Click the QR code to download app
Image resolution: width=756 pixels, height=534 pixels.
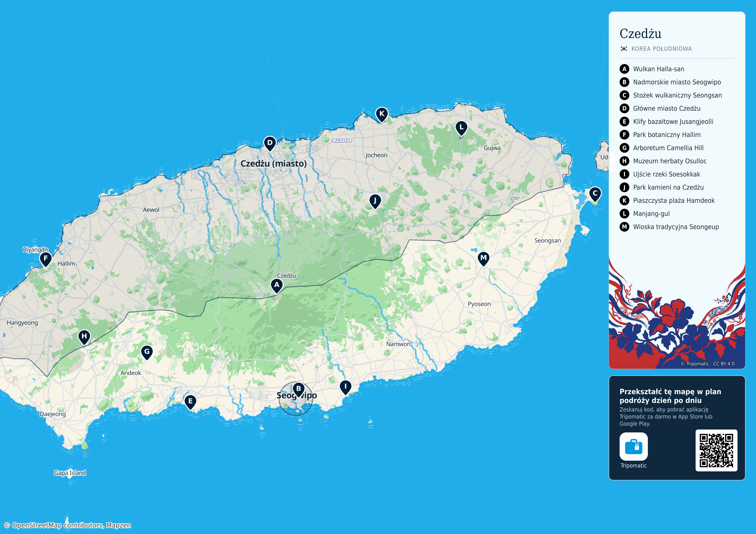[716, 450]
